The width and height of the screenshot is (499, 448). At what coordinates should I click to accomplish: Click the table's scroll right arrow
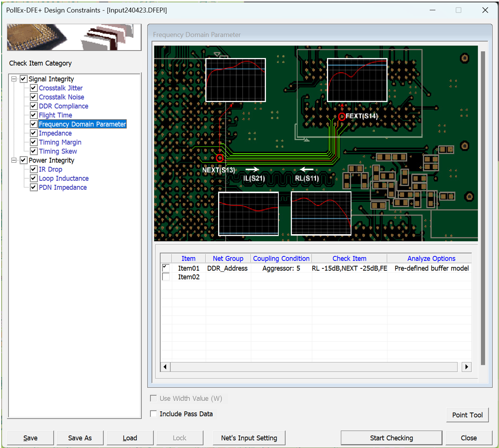[x=466, y=367]
